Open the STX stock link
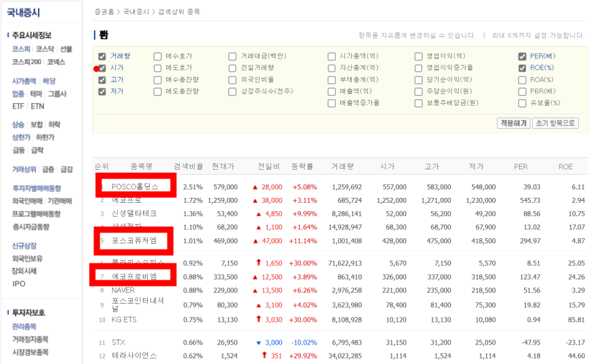The image size is (590, 364). click(x=118, y=343)
